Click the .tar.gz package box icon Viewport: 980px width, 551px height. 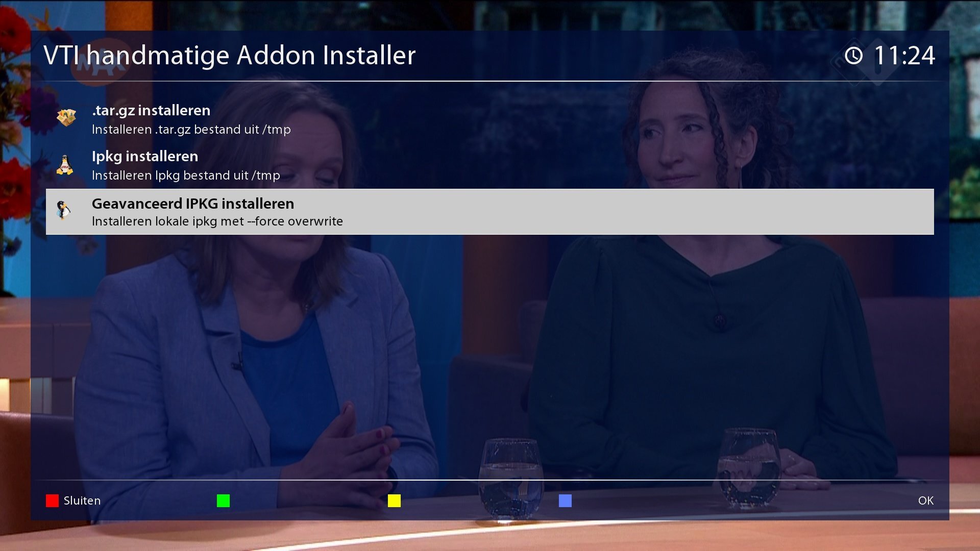(x=66, y=118)
